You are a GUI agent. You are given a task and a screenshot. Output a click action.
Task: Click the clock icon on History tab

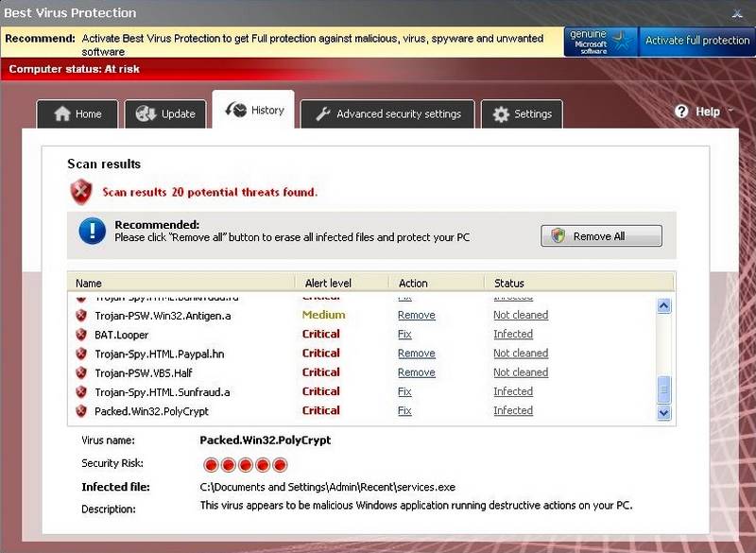235,110
